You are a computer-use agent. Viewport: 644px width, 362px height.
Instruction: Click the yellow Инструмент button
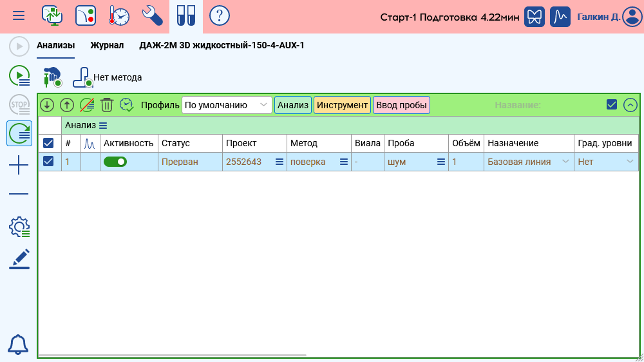[x=342, y=105]
